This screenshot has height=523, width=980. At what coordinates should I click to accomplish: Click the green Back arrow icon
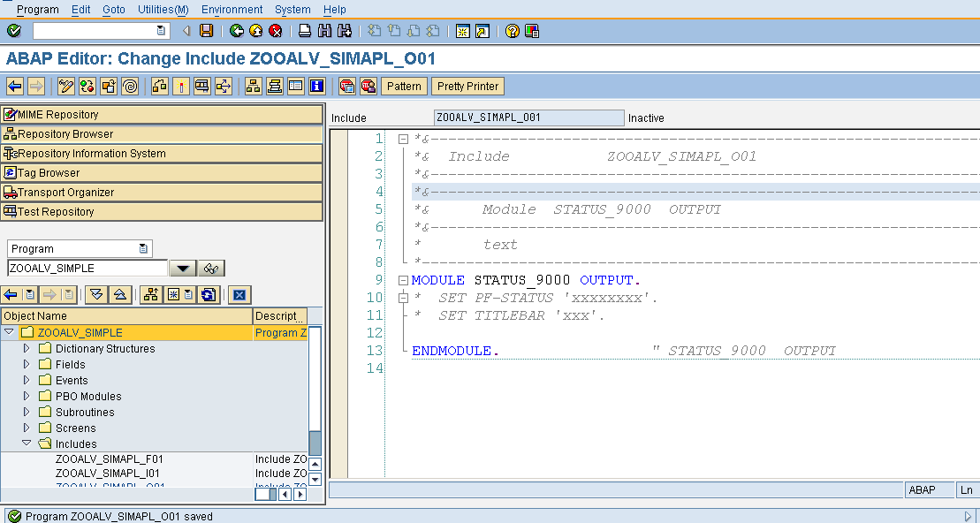(x=235, y=29)
